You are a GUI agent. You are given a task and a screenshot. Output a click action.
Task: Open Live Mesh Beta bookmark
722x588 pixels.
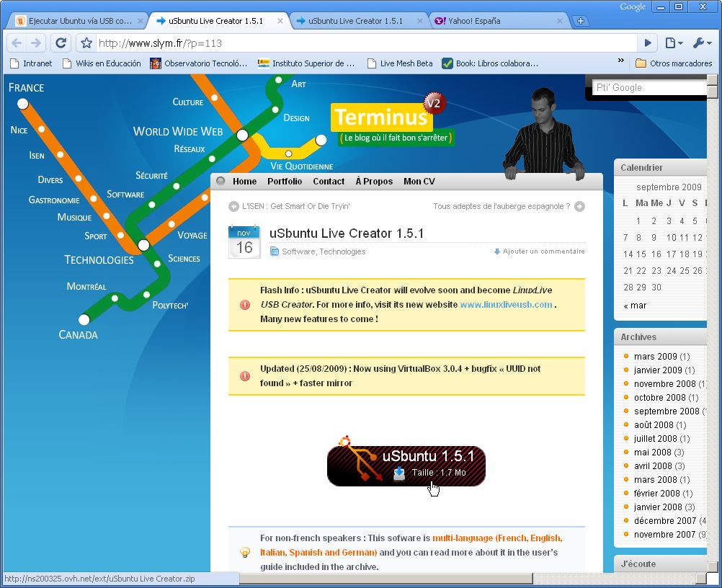400,63
